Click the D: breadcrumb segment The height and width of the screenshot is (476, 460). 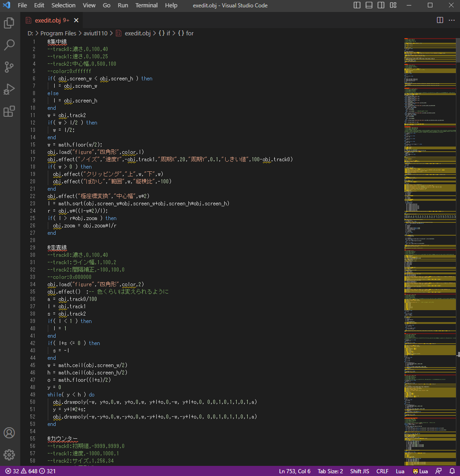(30, 34)
